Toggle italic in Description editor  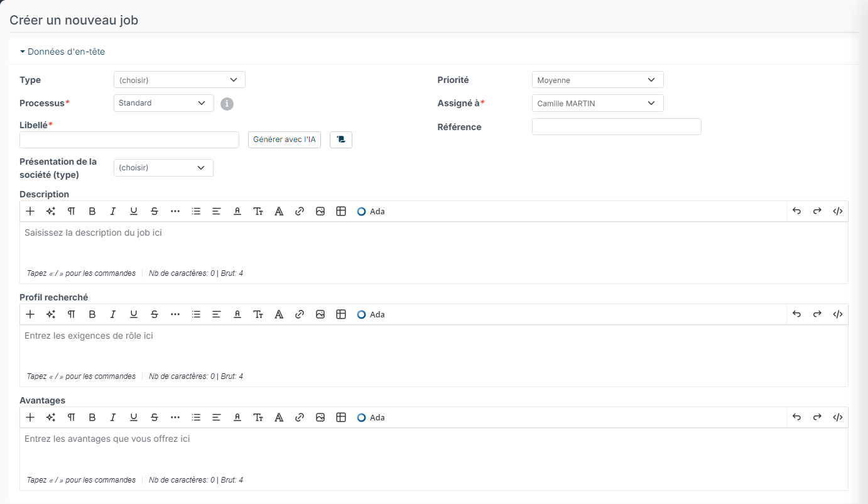pos(113,211)
